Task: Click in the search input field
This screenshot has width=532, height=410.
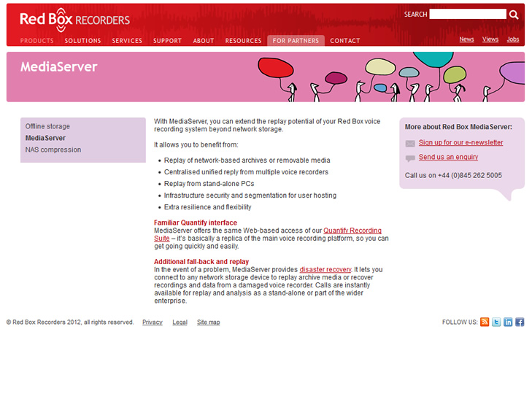Action: pos(468,15)
